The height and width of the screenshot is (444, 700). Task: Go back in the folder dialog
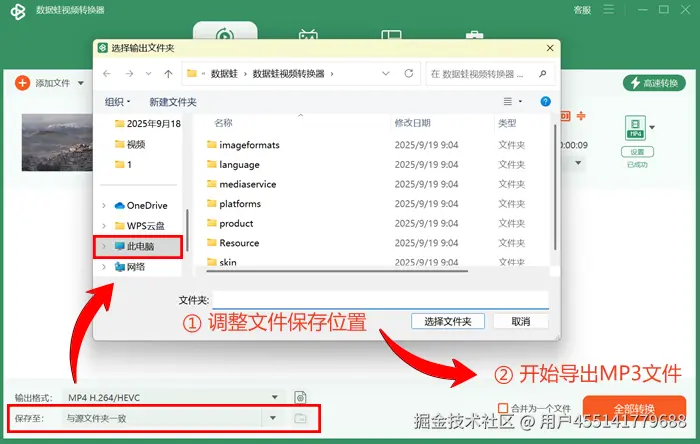pos(107,74)
